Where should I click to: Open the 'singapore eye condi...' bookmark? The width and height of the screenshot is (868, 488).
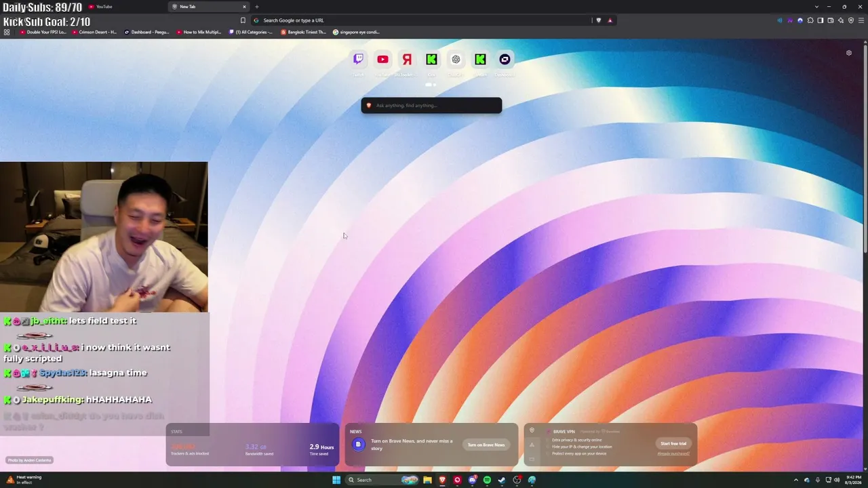click(x=357, y=32)
